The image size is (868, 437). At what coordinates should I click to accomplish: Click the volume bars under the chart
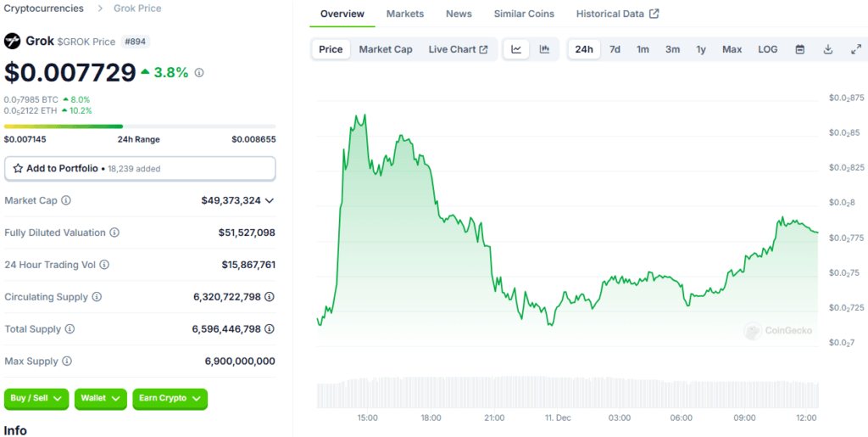coord(567,392)
